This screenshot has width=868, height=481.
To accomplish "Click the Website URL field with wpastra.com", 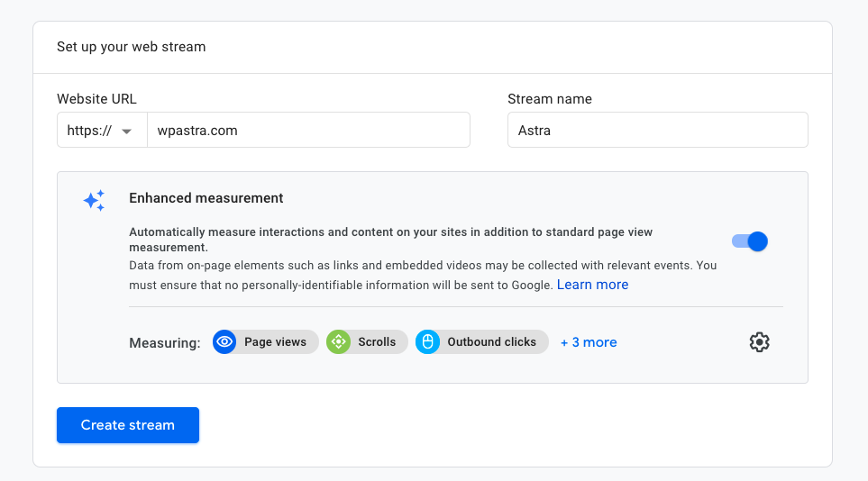I will pyautogui.click(x=308, y=130).
